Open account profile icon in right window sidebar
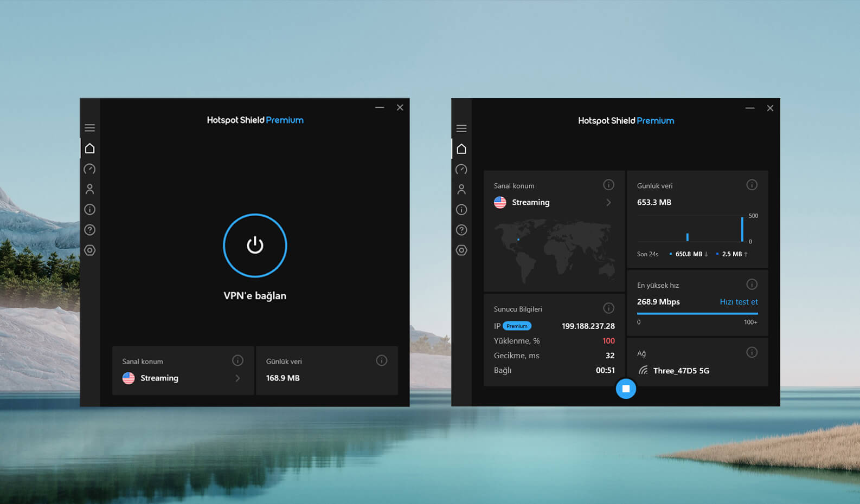 point(461,190)
